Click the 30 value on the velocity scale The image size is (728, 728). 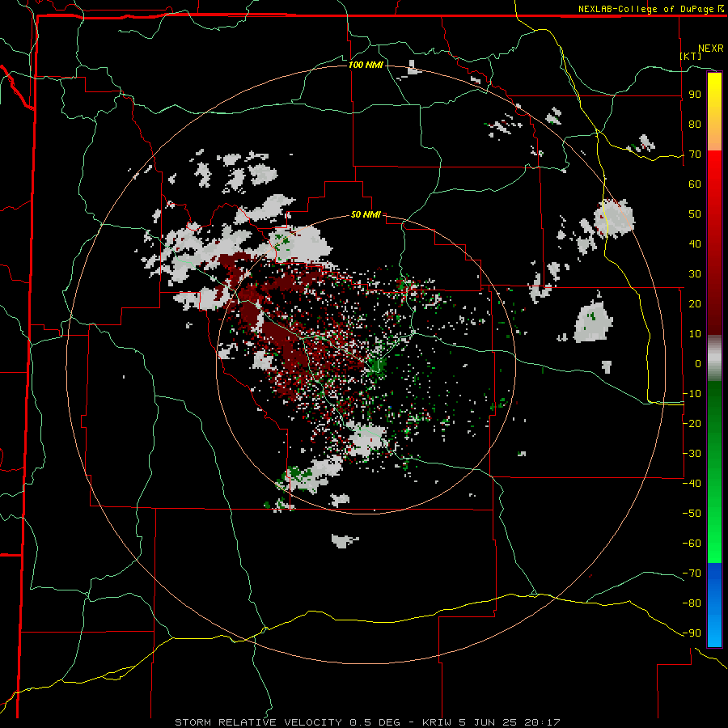[695, 274]
